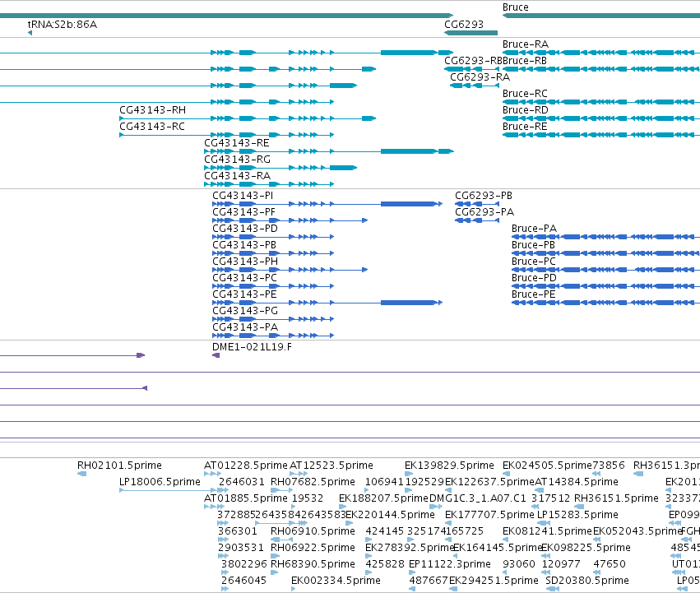Viewport: 700px width, 593px height.
Task: Select the Bruce-PB protein label
Action: 534,245
